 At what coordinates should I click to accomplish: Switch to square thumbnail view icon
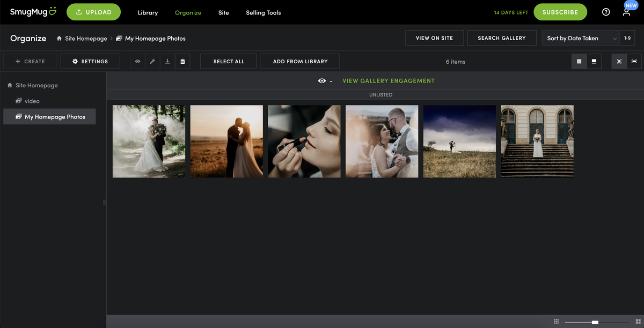(x=579, y=61)
